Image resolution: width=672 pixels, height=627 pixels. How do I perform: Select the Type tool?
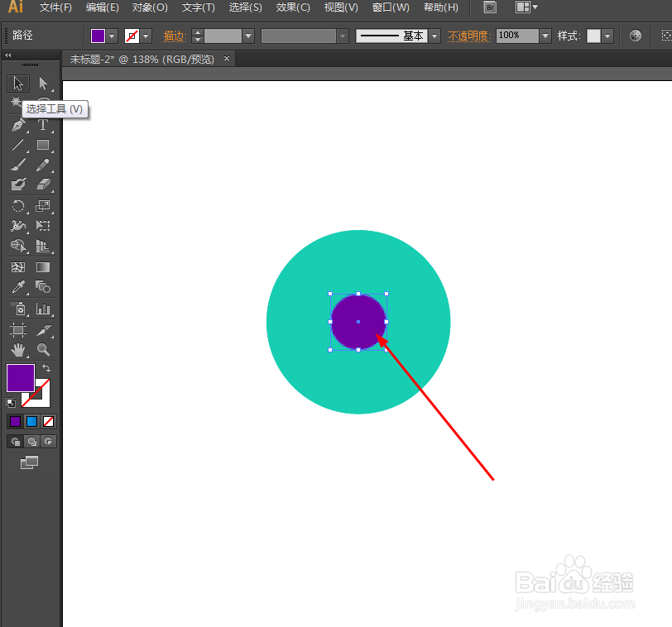(43, 125)
